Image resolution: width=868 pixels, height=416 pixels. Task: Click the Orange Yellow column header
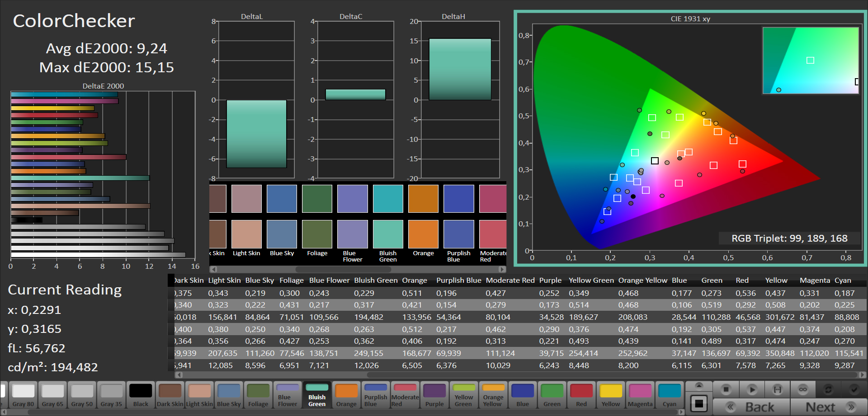point(642,280)
